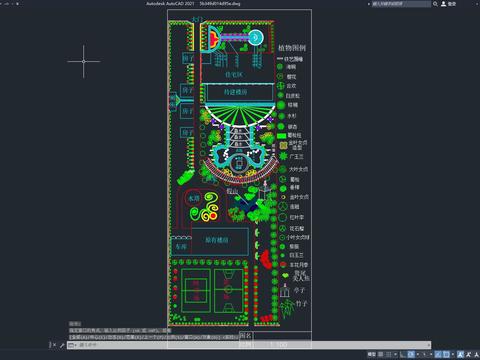Open command line customize wrench icon
This screenshot has width=480, height=360.
(x=62, y=345)
